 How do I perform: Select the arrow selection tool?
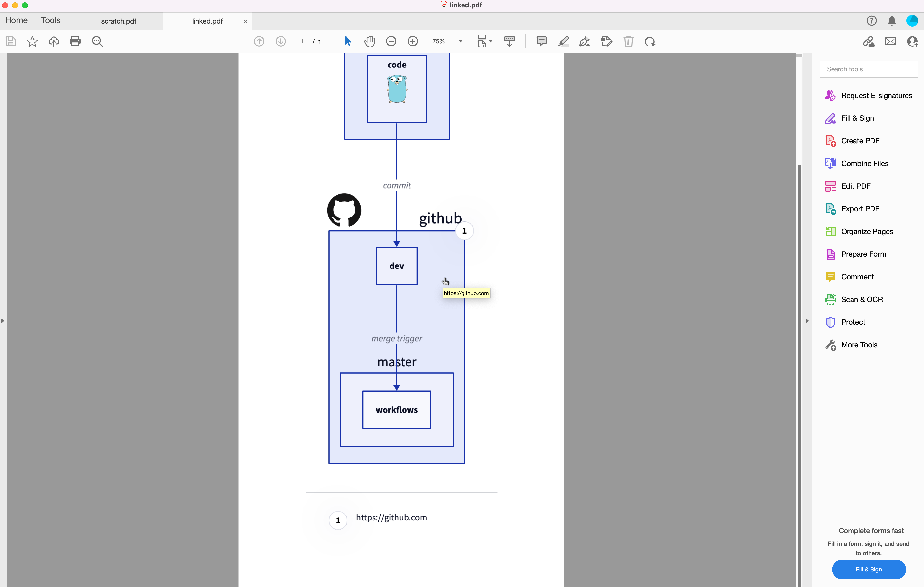348,41
